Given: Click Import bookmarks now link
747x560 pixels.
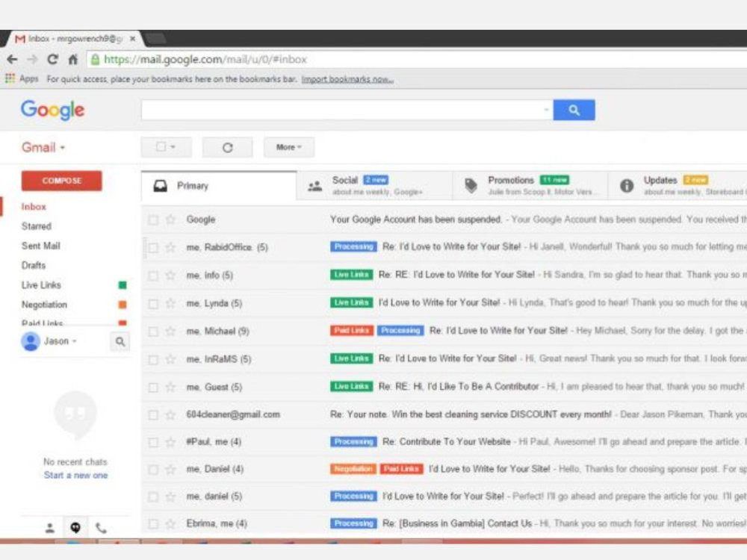Looking at the screenshot, I should (347, 79).
